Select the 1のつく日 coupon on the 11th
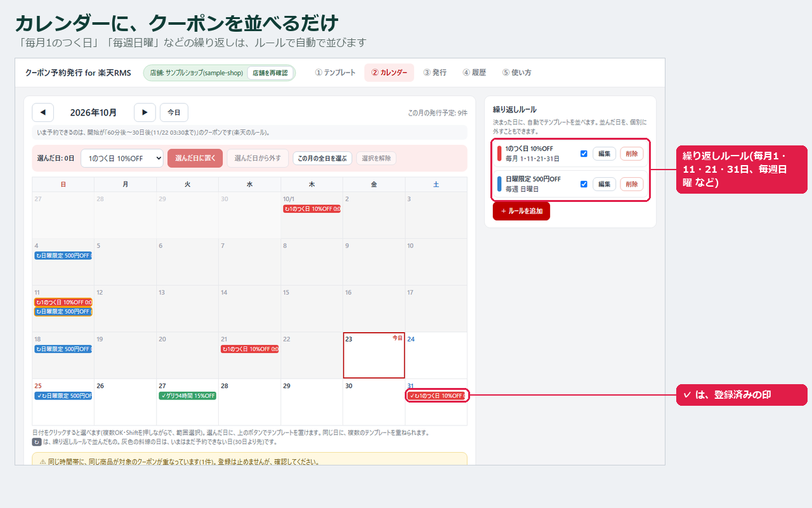Screen dimensions: 812x508 pos(63,302)
